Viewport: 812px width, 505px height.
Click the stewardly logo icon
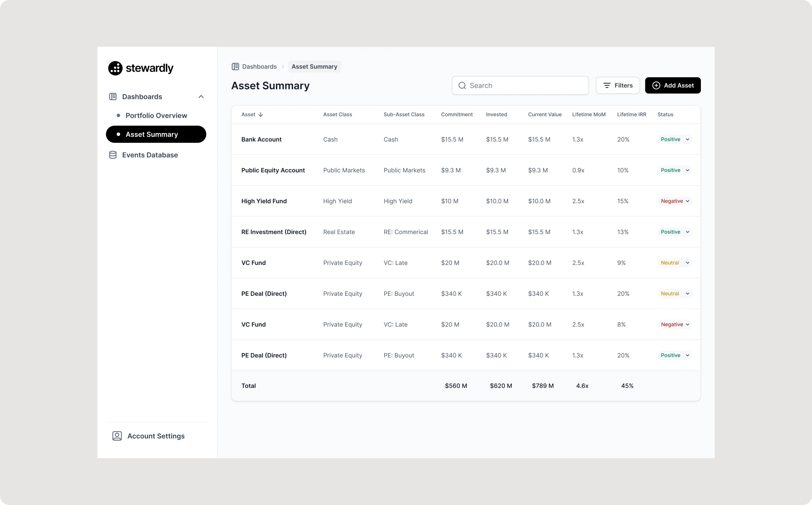(115, 68)
